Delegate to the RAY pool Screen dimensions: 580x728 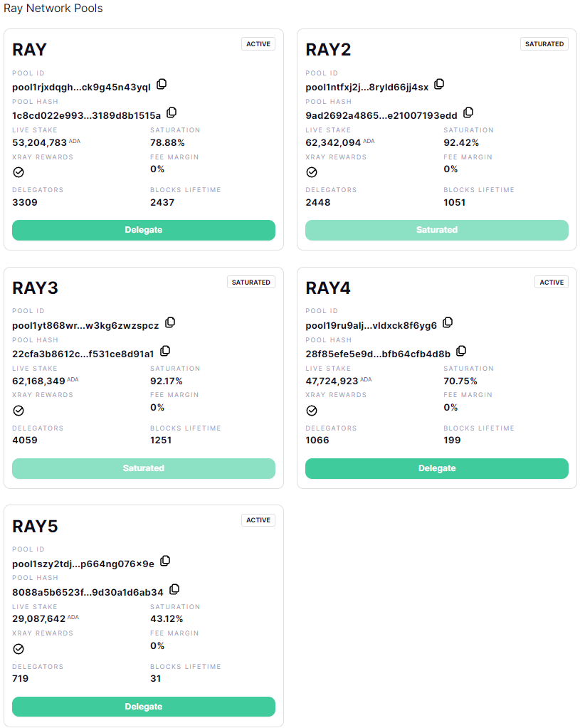click(144, 230)
